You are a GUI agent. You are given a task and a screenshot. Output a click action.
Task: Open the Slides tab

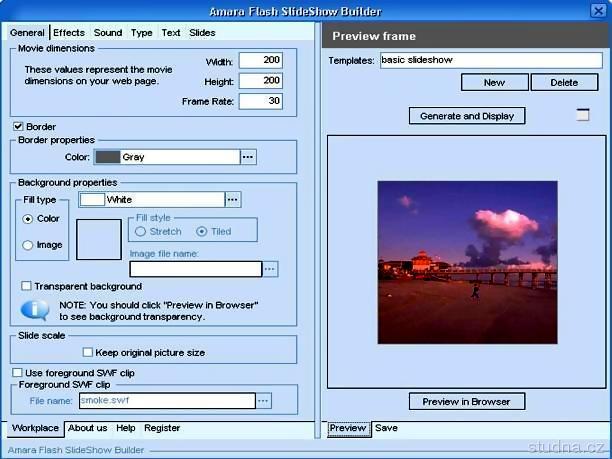(x=202, y=33)
